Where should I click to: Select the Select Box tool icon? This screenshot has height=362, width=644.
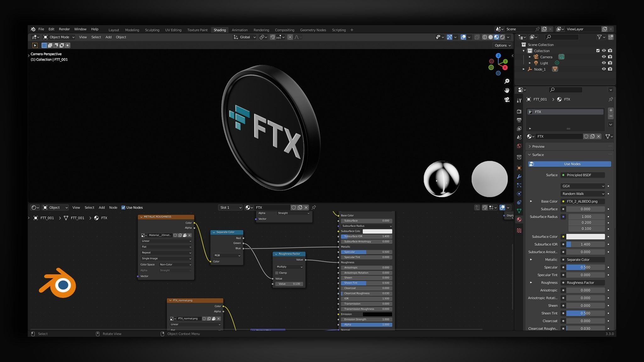[x=44, y=45]
